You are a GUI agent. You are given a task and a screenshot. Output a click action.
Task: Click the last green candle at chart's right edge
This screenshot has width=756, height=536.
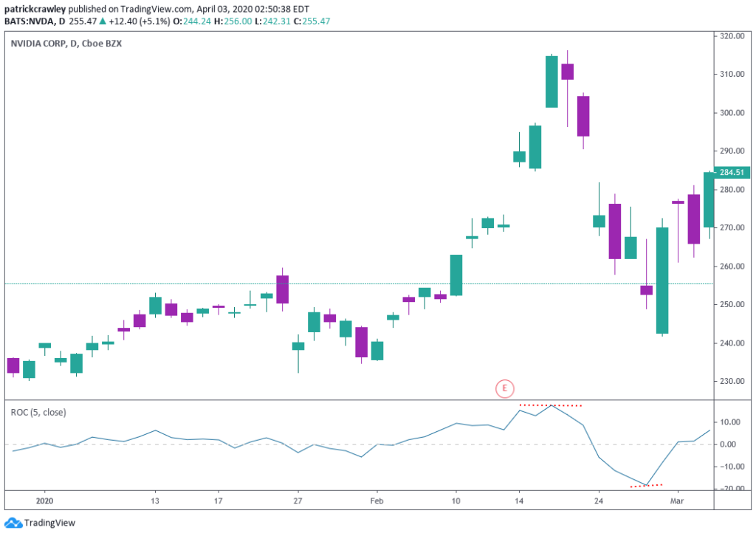point(709,199)
